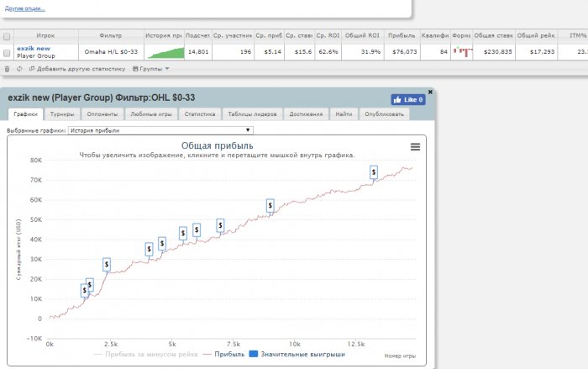Image resolution: width=588 pixels, height=369 pixels.
Task: Click the 31.9% total ROI value
Action: 370,52
